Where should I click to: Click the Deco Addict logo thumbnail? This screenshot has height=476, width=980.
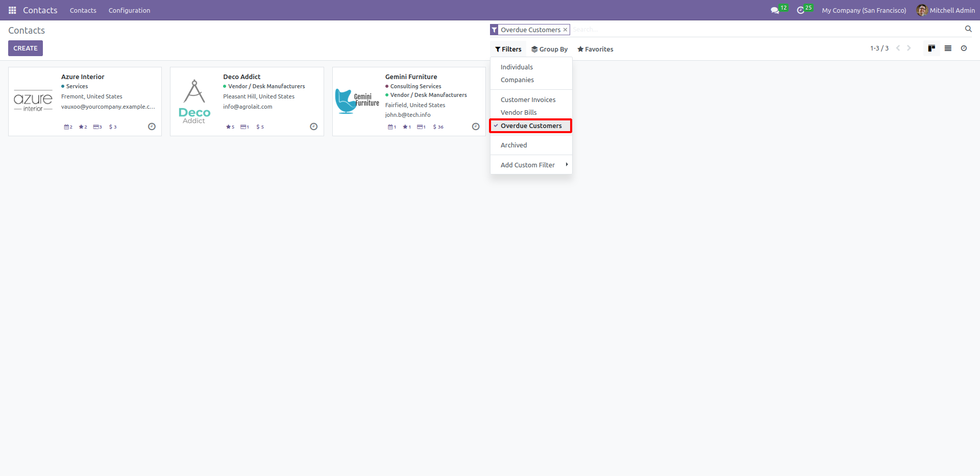click(194, 102)
